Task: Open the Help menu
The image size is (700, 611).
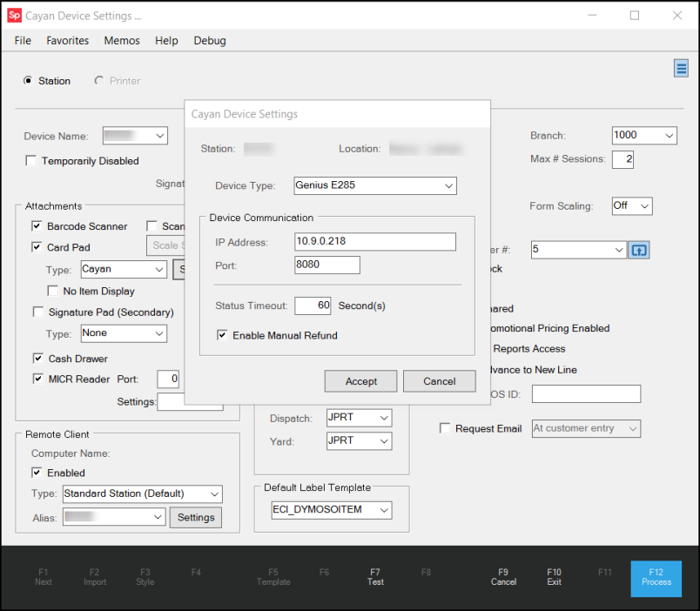Action: [166, 41]
